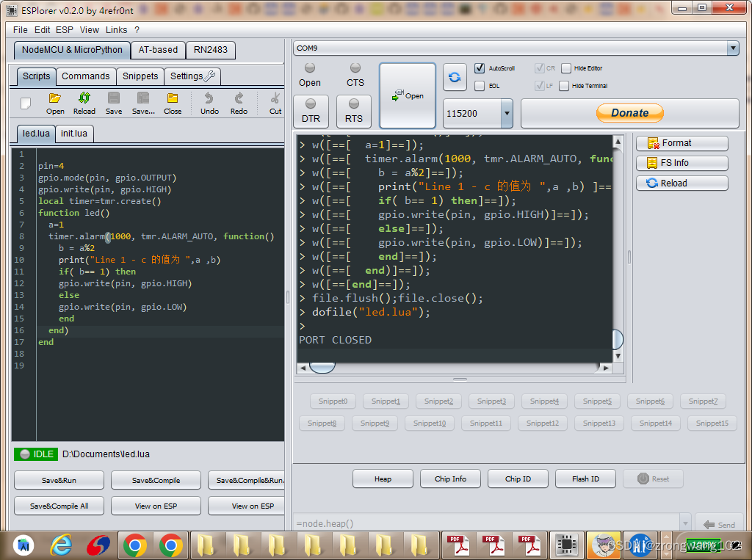Click the Reload script toolbar icon
This screenshot has height=560, width=752.
point(84,103)
